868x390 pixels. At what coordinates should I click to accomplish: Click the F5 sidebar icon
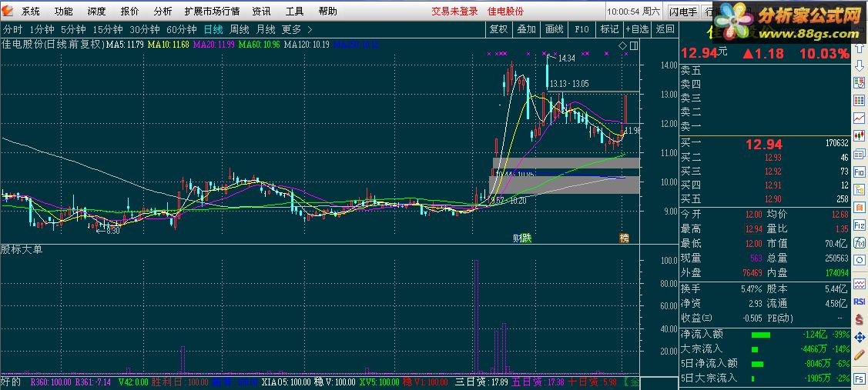[860, 379]
